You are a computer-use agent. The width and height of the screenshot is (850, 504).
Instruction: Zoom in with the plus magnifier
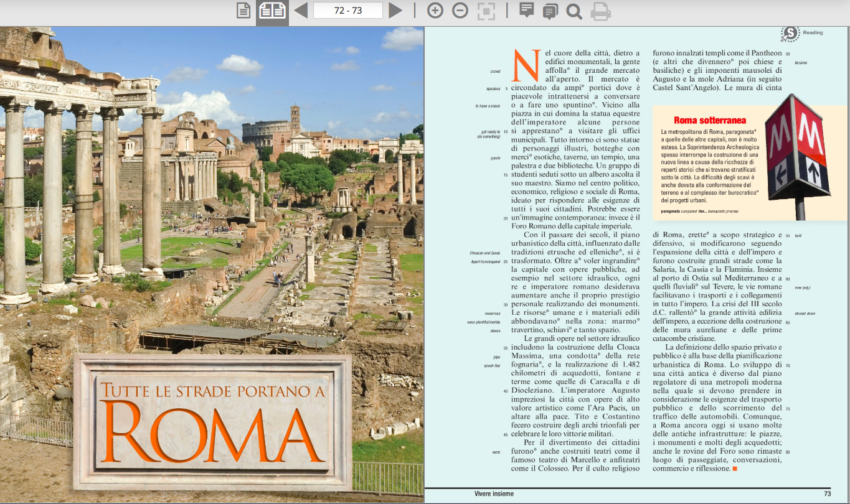[435, 11]
